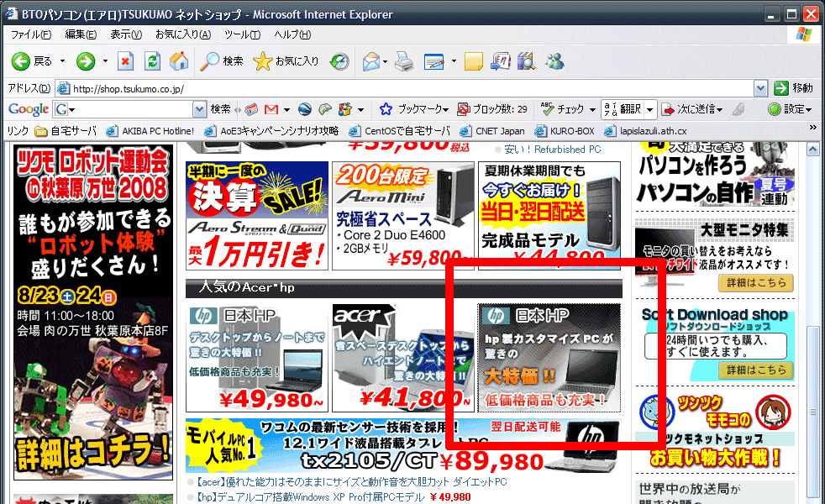825x504 pixels.
Task: Open the 表示(V) menu
Action: [126, 34]
